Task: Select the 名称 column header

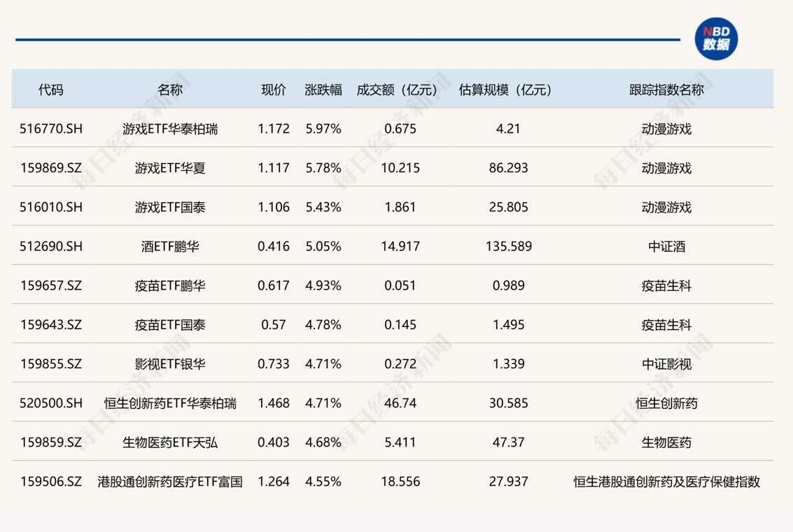Action: (x=170, y=90)
